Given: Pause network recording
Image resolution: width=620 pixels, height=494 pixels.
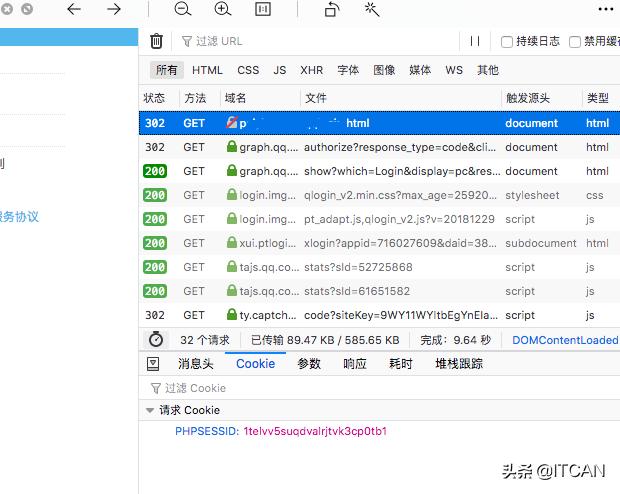Looking at the screenshot, I should (475, 41).
